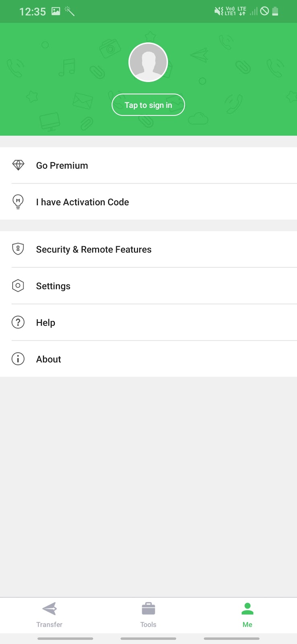Open the Go Premium menu entry
The image size is (297, 644).
pos(62,165)
